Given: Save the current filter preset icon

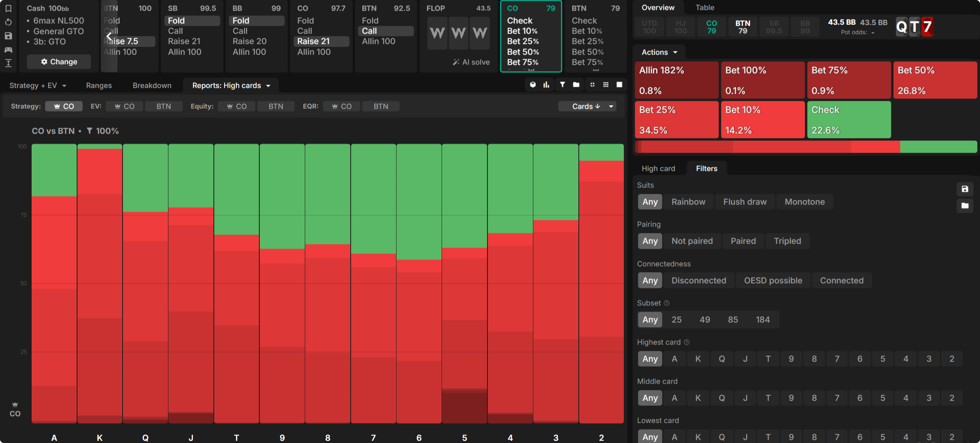Looking at the screenshot, I should pyautogui.click(x=965, y=189).
